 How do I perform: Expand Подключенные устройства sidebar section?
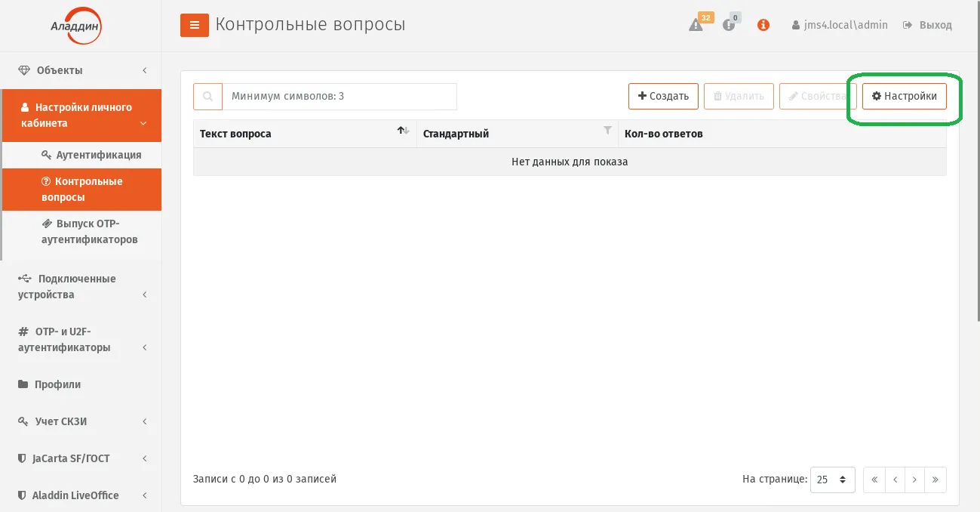pos(81,286)
